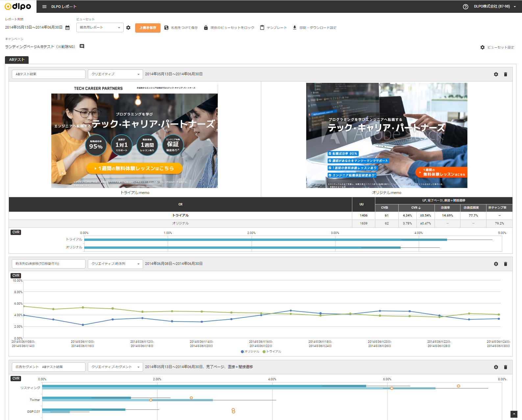Open the トライアル creative thumbnail image

pos(135,135)
